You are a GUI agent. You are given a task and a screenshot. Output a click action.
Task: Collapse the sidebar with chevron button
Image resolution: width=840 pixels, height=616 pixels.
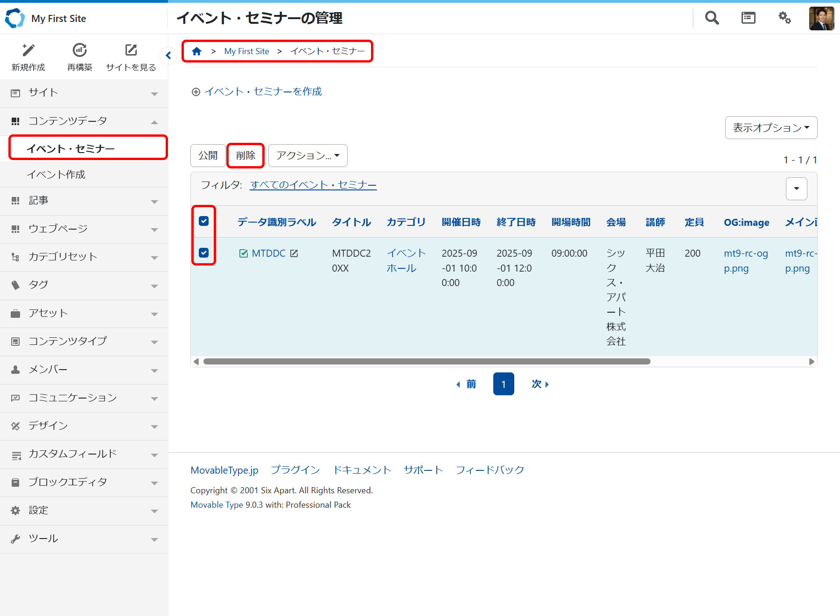tap(168, 56)
